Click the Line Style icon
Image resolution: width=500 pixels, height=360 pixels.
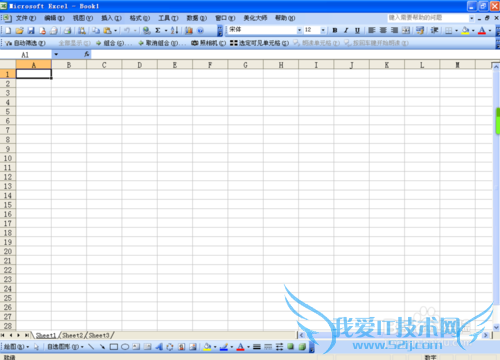point(257,347)
